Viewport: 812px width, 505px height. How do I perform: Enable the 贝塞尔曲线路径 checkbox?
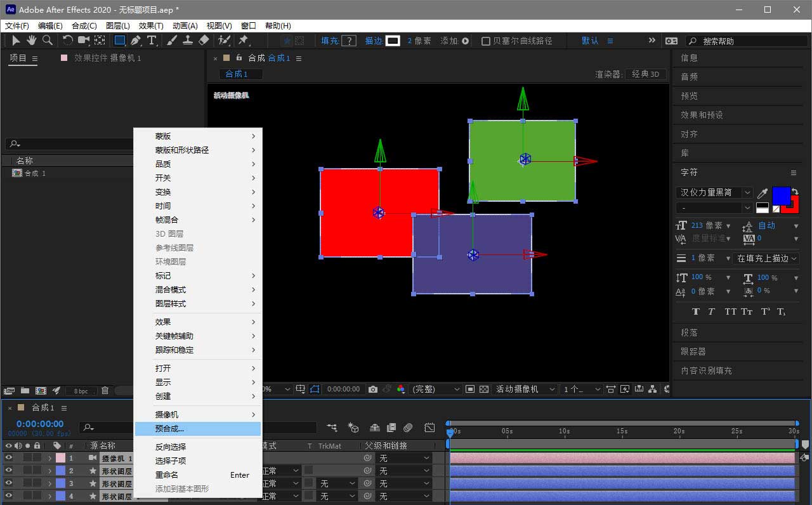[486, 41]
